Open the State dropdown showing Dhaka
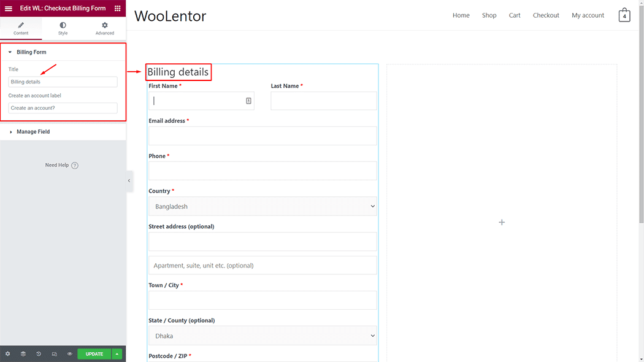The width and height of the screenshot is (644, 362). click(263, 336)
